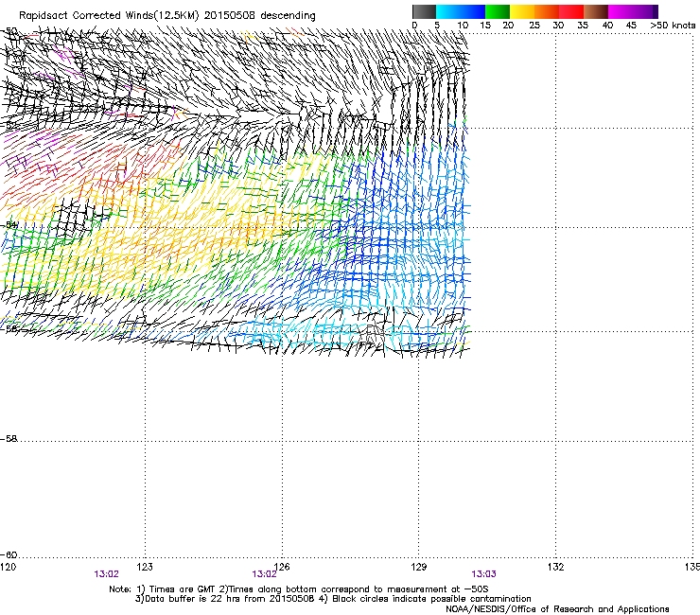
Task: Click latitude label '-60' on left axis
Action: [9, 554]
